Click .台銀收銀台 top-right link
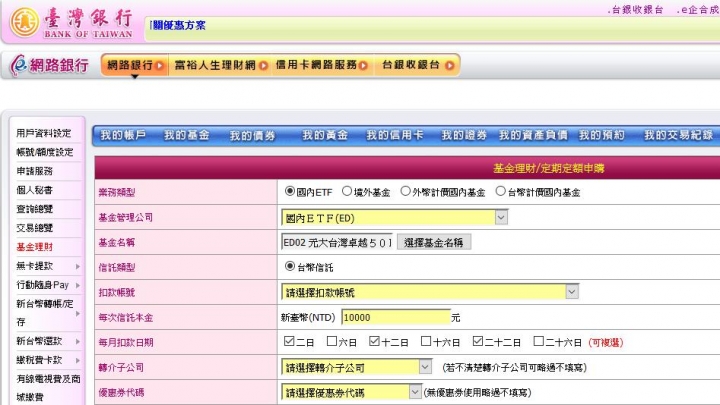 (x=636, y=10)
